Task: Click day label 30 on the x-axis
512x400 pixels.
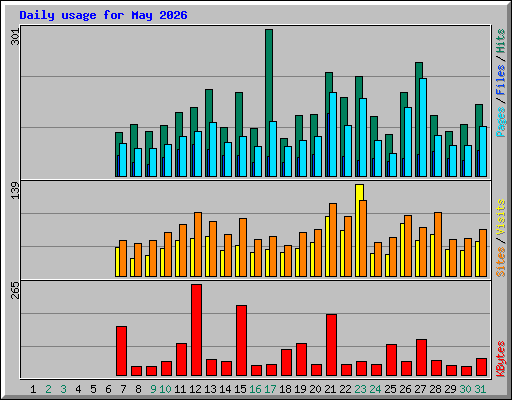Action: tap(465, 389)
